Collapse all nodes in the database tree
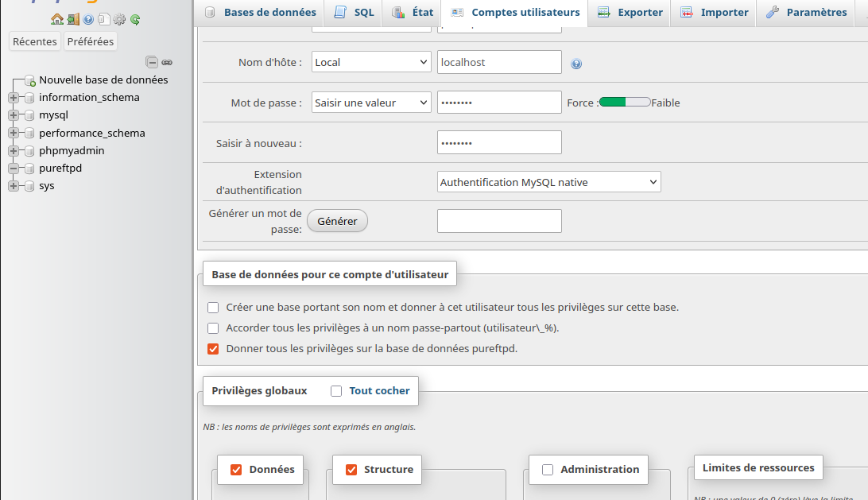This screenshot has height=500, width=868. (151, 61)
